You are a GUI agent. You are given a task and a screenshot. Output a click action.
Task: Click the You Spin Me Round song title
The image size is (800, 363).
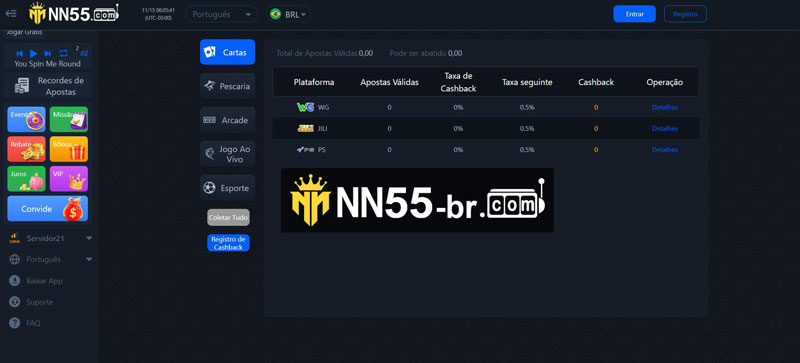pos(47,64)
